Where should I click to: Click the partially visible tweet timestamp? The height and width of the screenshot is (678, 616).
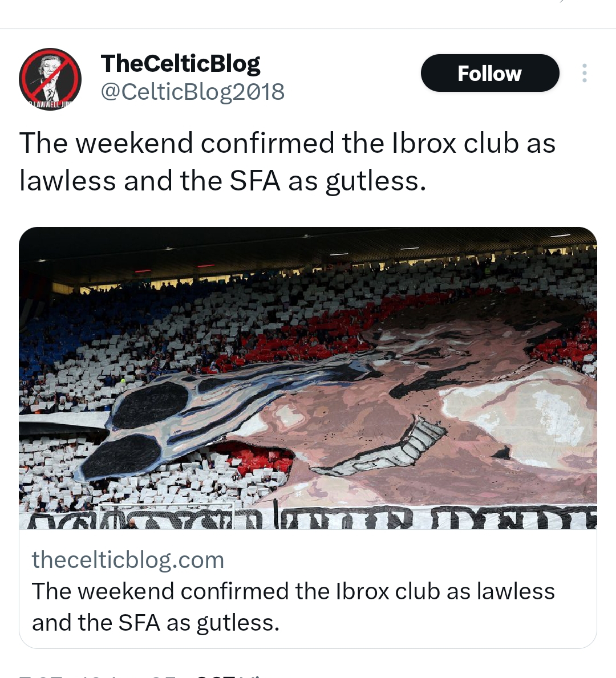click(104, 675)
